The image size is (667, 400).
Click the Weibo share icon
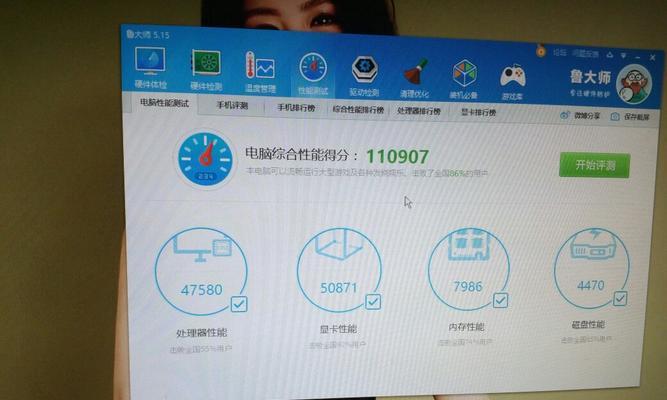click(x=564, y=115)
